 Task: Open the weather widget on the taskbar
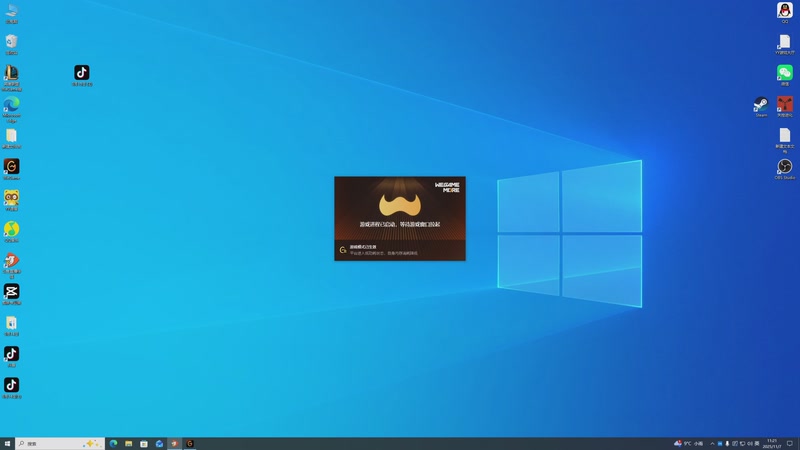(688, 443)
